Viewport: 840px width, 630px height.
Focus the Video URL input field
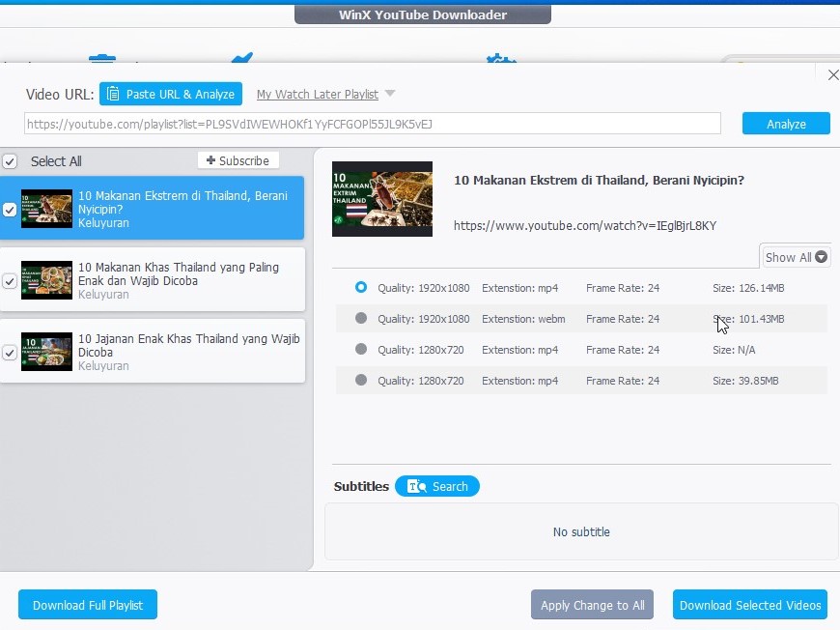coord(373,124)
